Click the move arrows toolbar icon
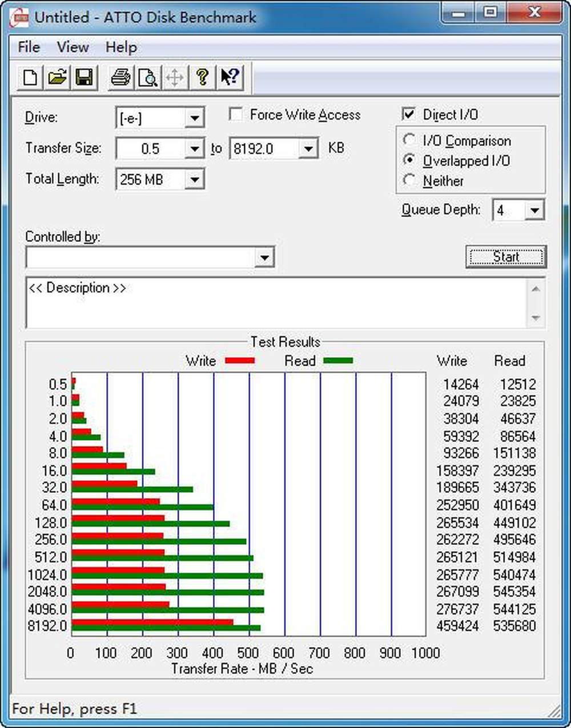This screenshot has width=571, height=728. coord(175,77)
